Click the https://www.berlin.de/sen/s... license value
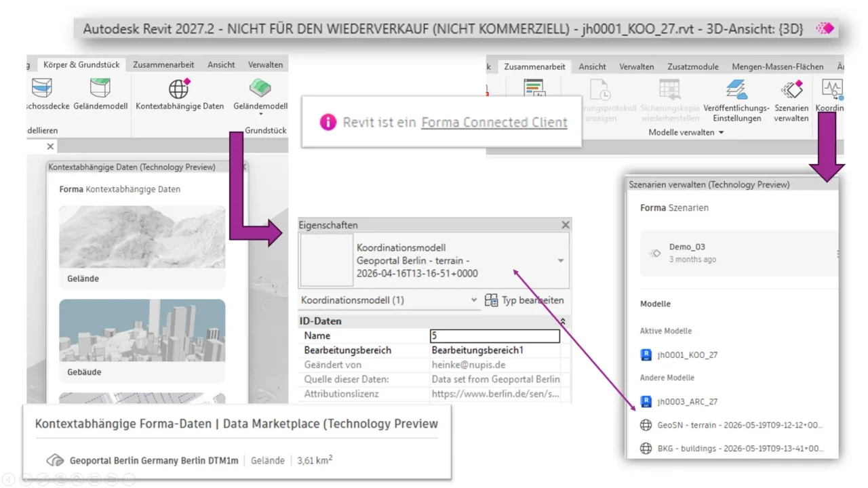 tap(496, 393)
